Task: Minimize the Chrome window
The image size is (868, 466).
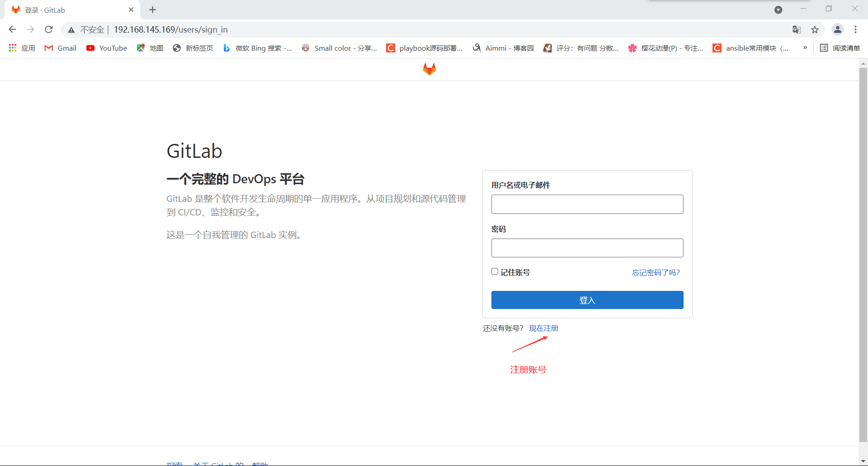Action: (803, 9)
